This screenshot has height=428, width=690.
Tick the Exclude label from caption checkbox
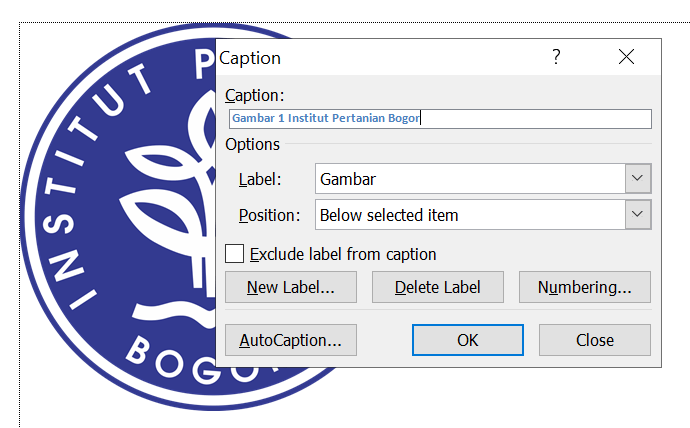coord(235,254)
